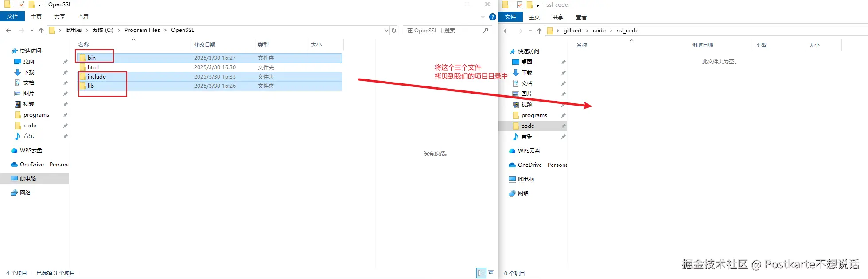
Task: Open the recent locations dropdown in the OpenSSL window
Action: pyautogui.click(x=32, y=31)
